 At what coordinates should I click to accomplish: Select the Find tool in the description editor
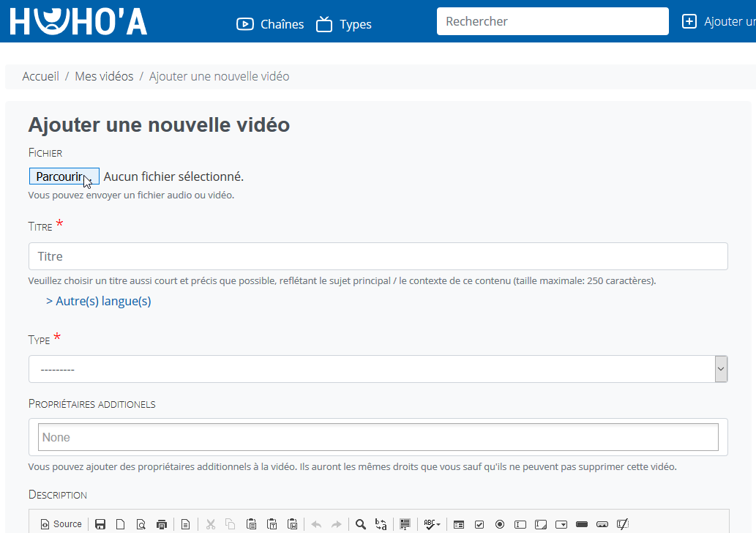[x=360, y=524]
